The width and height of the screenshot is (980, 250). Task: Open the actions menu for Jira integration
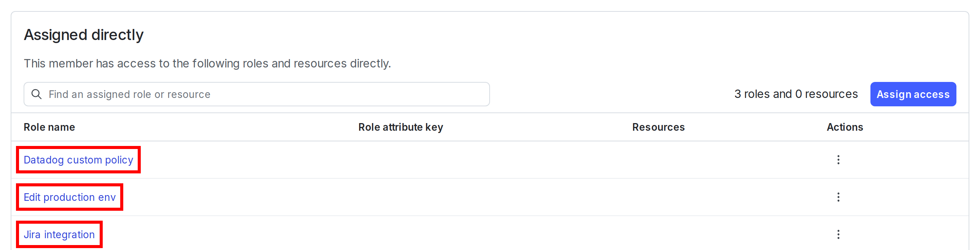tap(838, 234)
